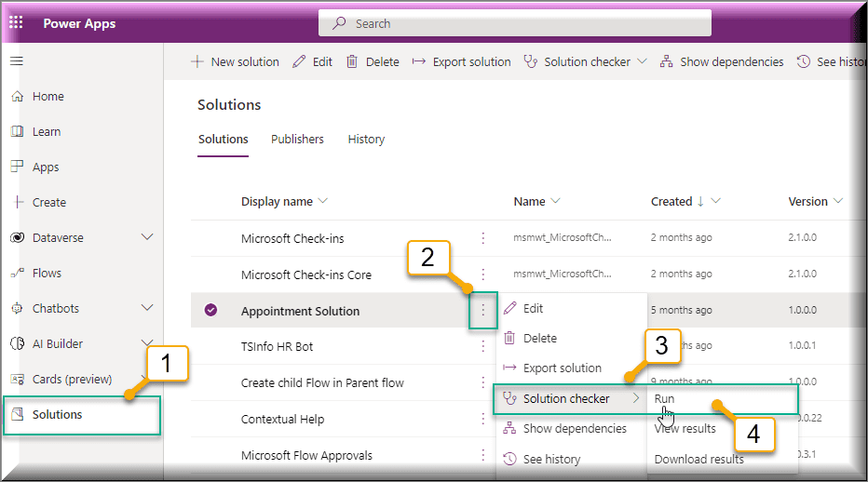The width and height of the screenshot is (868, 482).
Task: Click the Export solution arrow icon in toolbar
Action: pyautogui.click(x=419, y=61)
